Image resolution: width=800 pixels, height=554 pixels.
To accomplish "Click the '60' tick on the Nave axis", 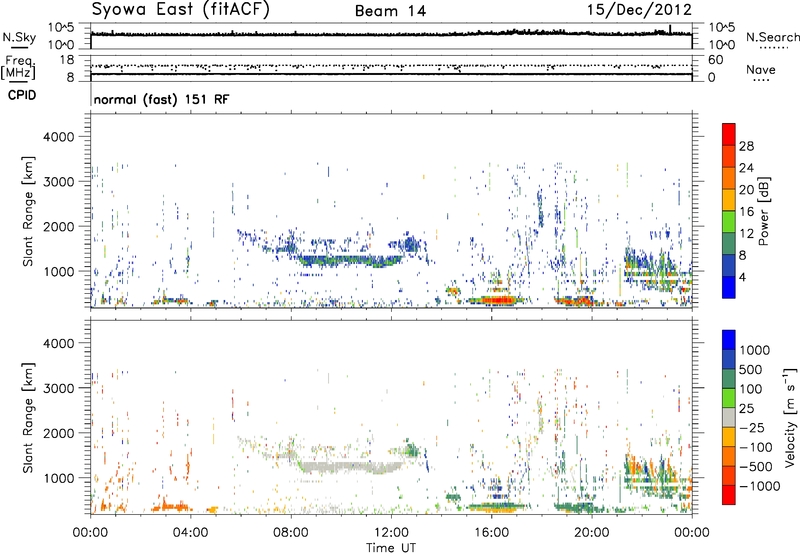I will 715,60.
